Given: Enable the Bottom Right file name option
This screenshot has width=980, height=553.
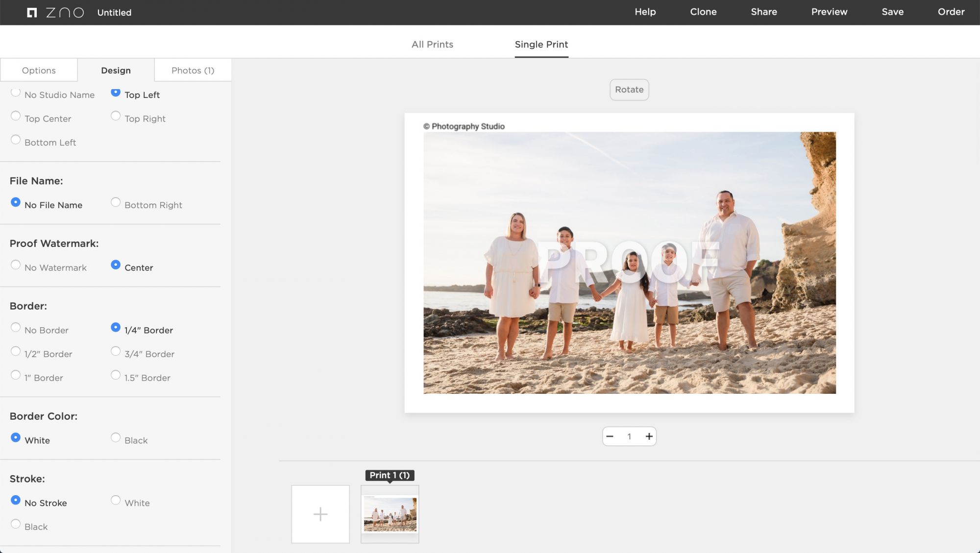Looking at the screenshot, I should click(x=116, y=202).
